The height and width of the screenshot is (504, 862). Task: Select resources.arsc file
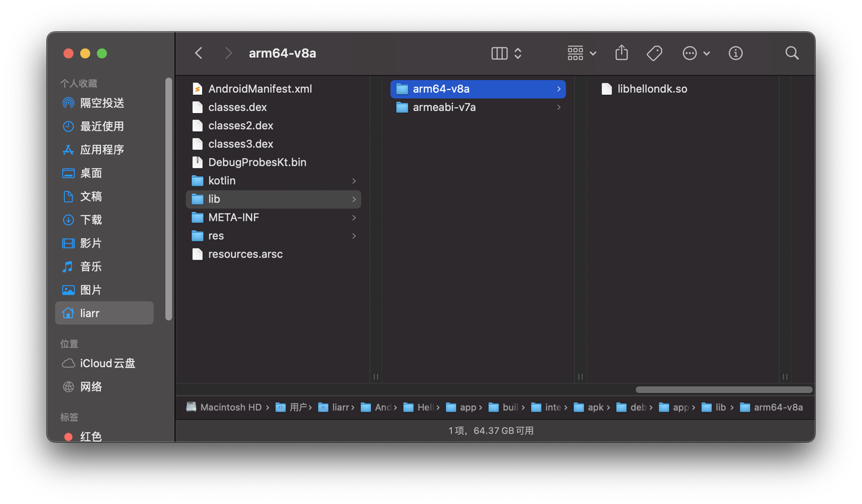tap(273, 254)
